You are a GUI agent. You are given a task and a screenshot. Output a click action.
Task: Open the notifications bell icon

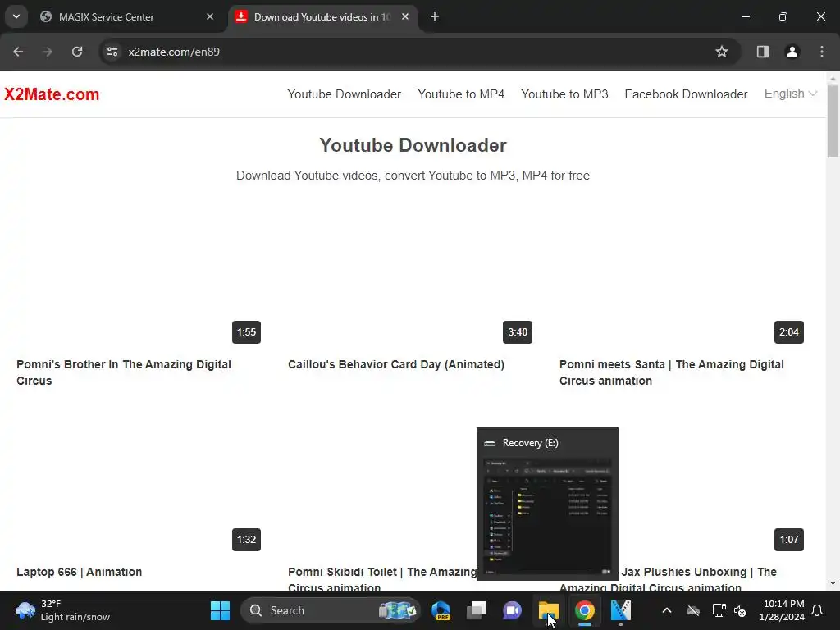(x=818, y=610)
